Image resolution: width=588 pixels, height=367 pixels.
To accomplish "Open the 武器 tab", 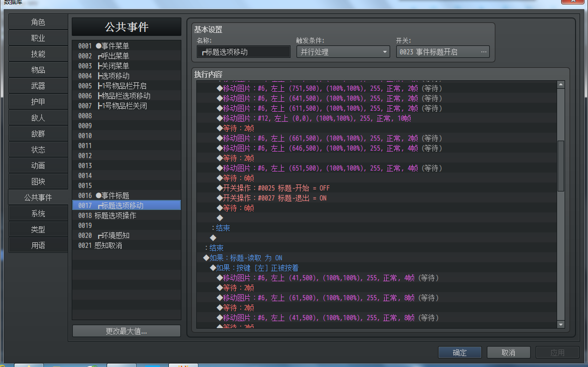I will coord(38,86).
